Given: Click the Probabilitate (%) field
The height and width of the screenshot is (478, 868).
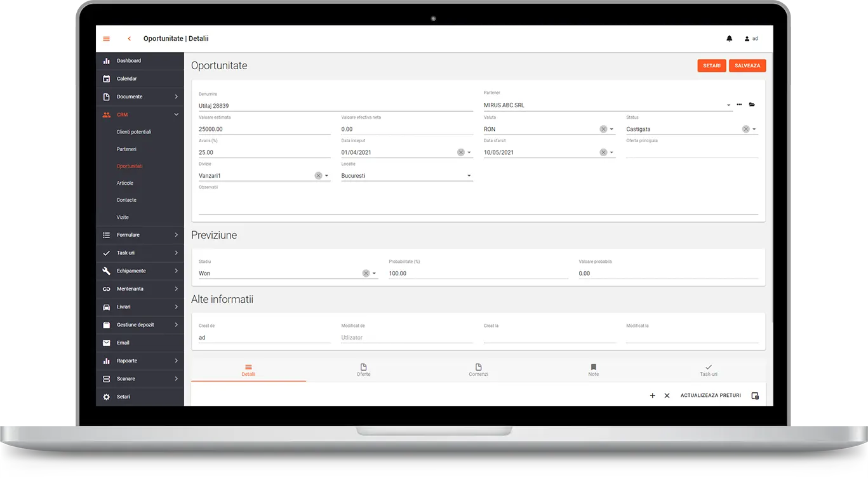Looking at the screenshot, I should click(x=478, y=273).
